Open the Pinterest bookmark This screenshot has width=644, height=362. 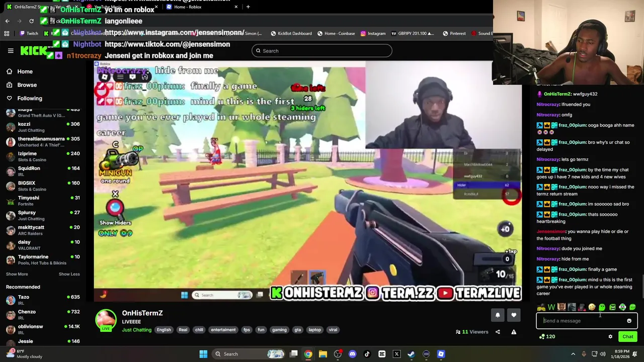[x=454, y=34]
